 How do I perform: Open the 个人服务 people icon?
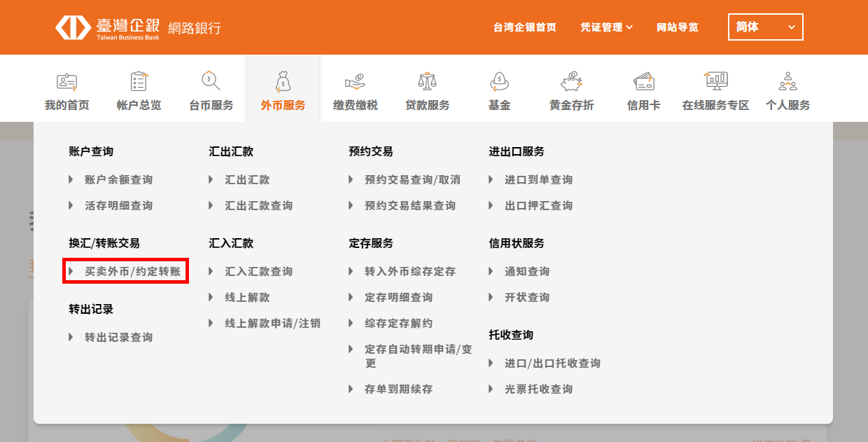click(x=787, y=82)
